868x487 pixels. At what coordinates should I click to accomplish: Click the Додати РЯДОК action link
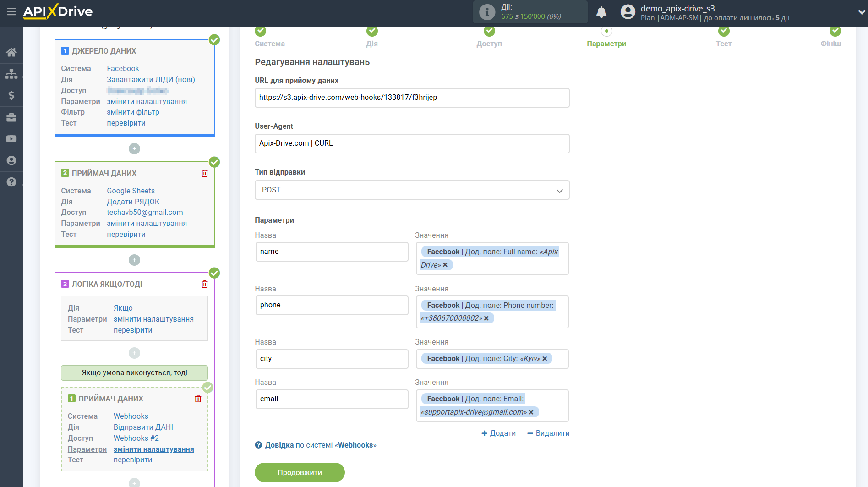(133, 202)
